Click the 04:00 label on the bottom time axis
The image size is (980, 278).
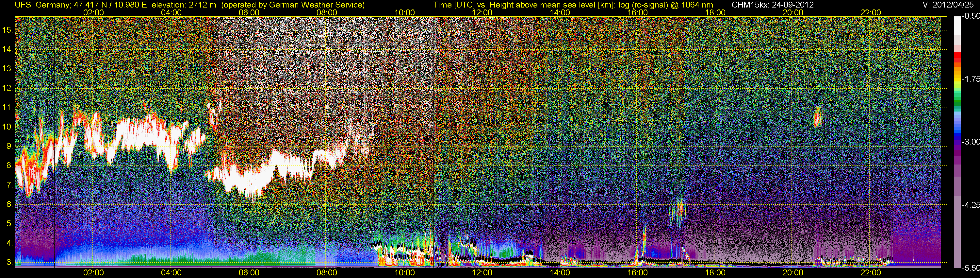(x=171, y=273)
